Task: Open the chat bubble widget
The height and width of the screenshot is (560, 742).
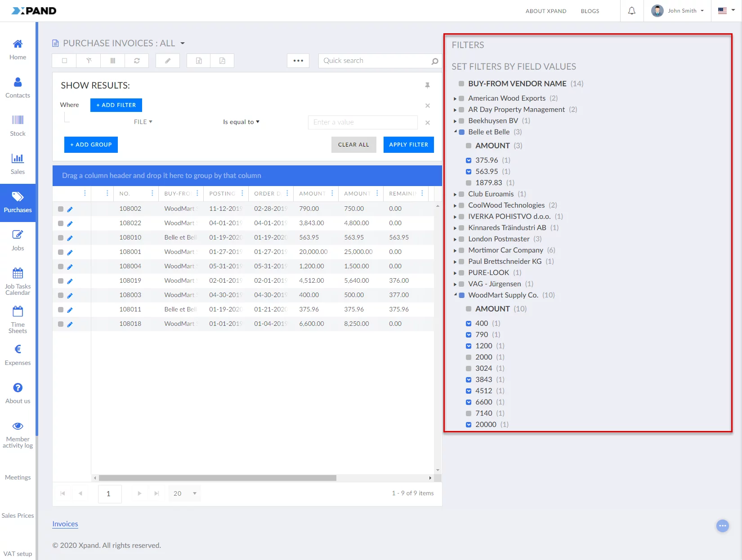Action: [722, 526]
